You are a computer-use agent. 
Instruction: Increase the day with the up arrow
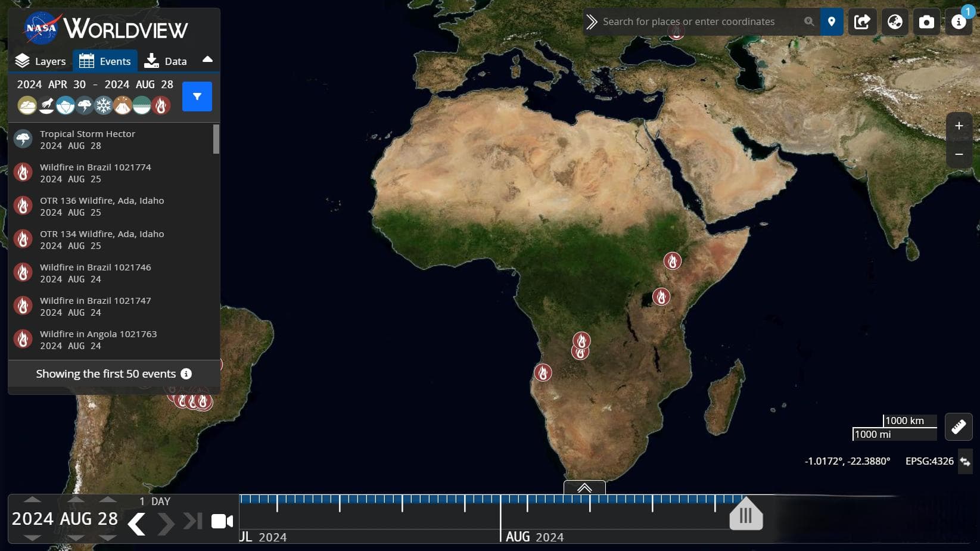coord(108,500)
